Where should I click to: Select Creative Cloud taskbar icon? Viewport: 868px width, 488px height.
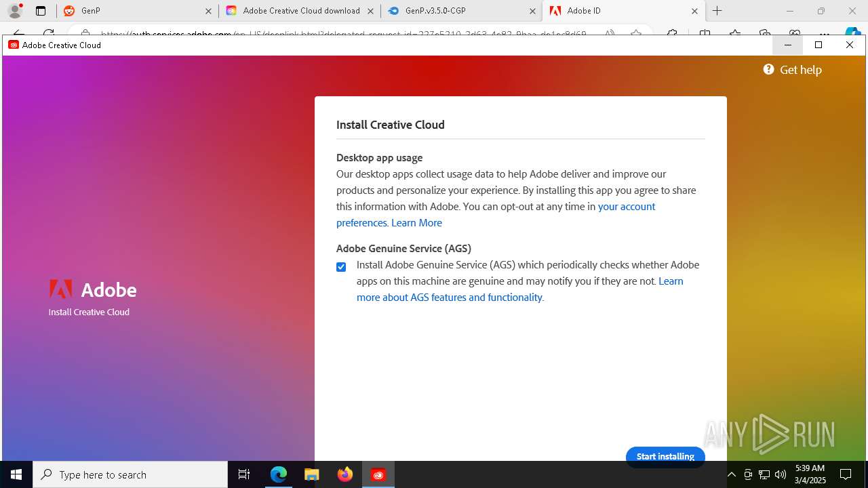[378, 474]
